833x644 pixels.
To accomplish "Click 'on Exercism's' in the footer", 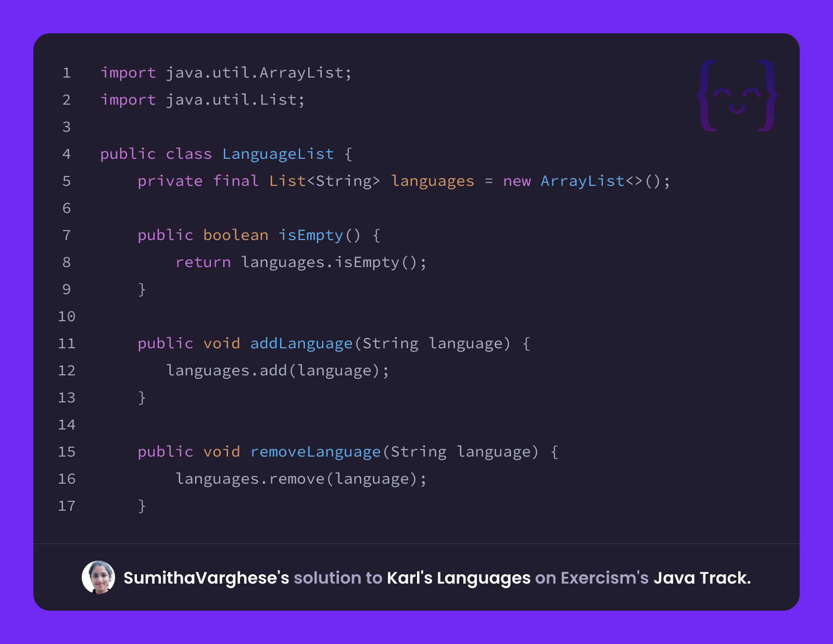I will point(592,578).
